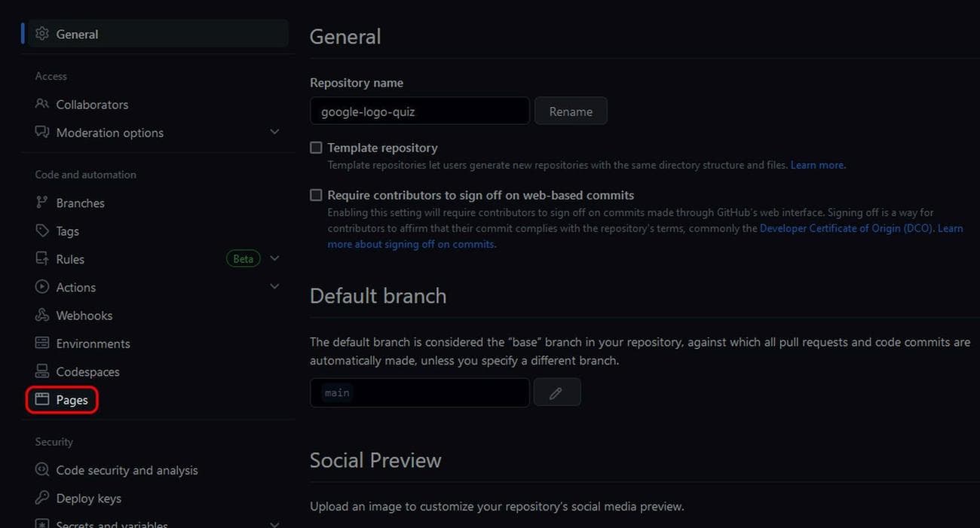
Task: Select the Branches fork icon
Action: 41,203
